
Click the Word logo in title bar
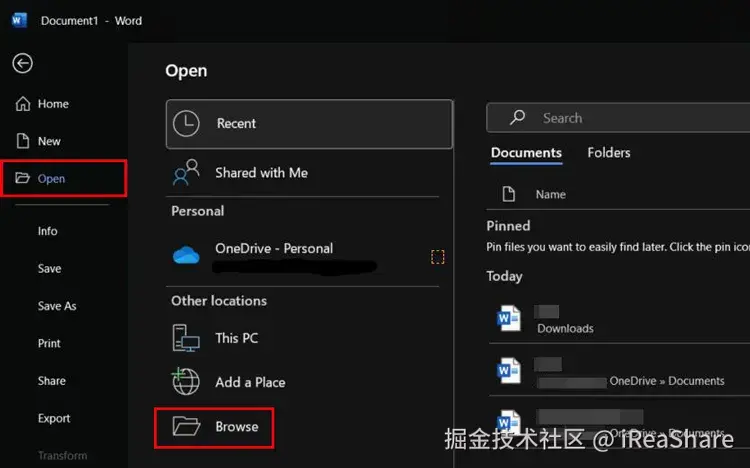[20, 21]
